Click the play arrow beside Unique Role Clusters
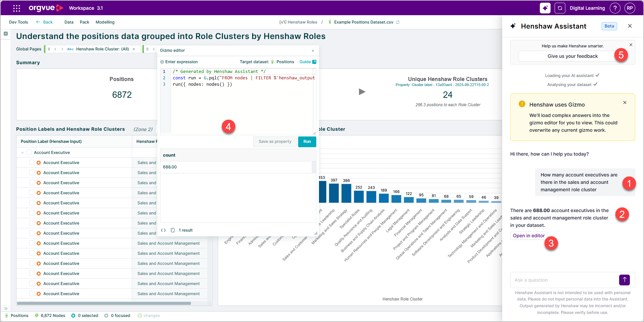644x322 pixels. [362, 92]
